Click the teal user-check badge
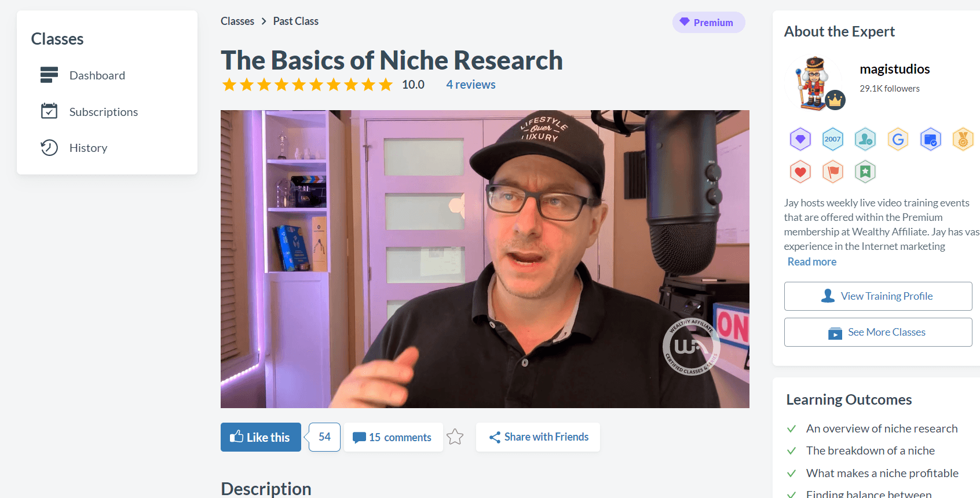 (865, 139)
